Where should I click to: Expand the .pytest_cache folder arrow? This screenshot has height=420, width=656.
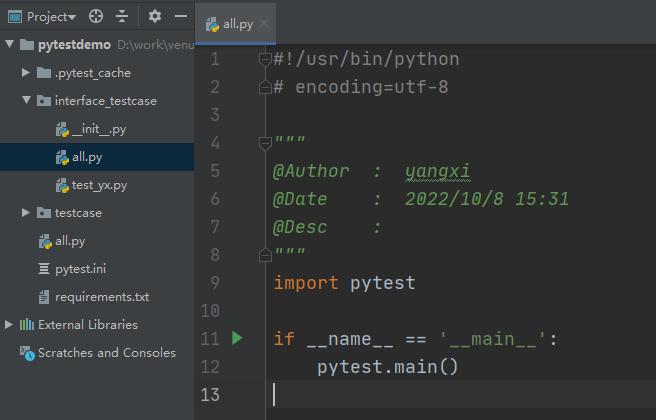click(26, 73)
